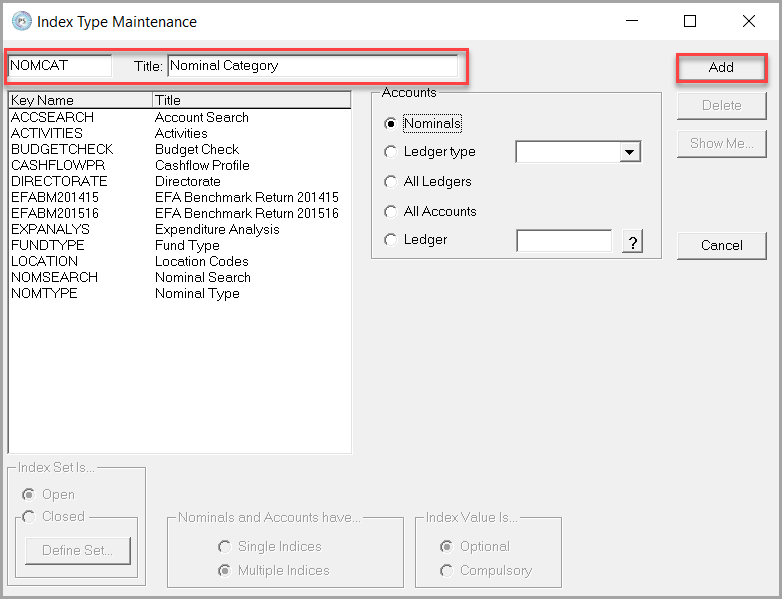The width and height of the screenshot is (782, 599).
Task: Click the Index Type Maintenance app icon
Action: tap(19, 21)
